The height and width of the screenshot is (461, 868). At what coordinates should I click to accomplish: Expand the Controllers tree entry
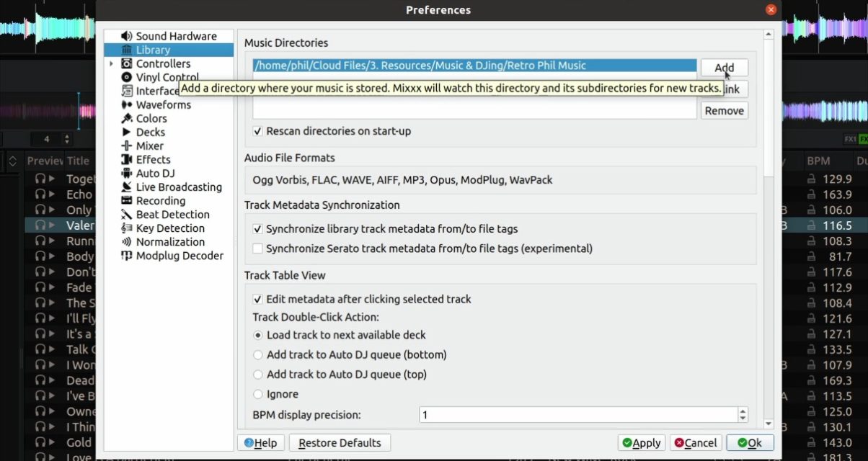click(x=112, y=63)
